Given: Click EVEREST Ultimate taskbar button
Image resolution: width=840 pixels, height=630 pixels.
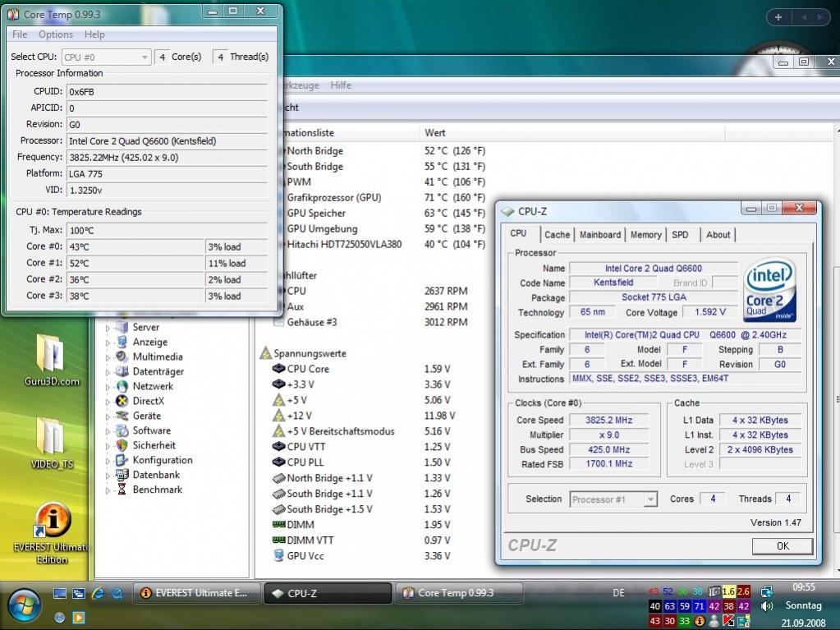Looking at the screenshot, I should pyautogui.click(x=196, y=593).
